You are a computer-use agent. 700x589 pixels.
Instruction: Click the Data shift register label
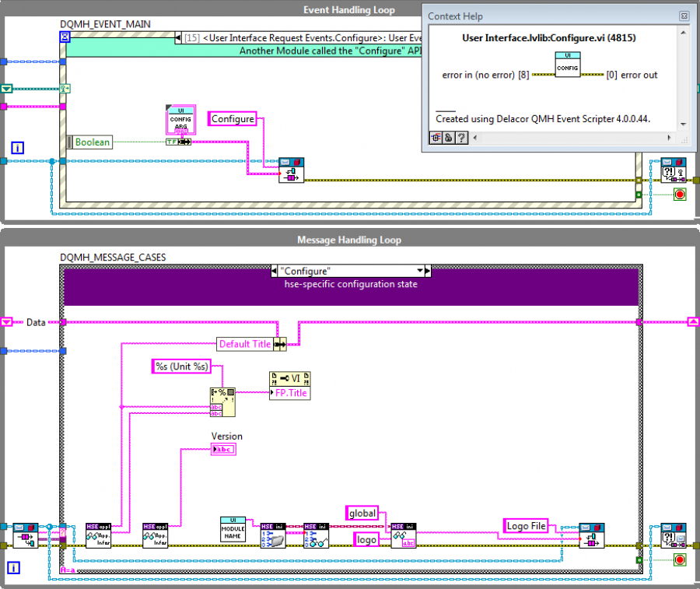tap(36, 322)
